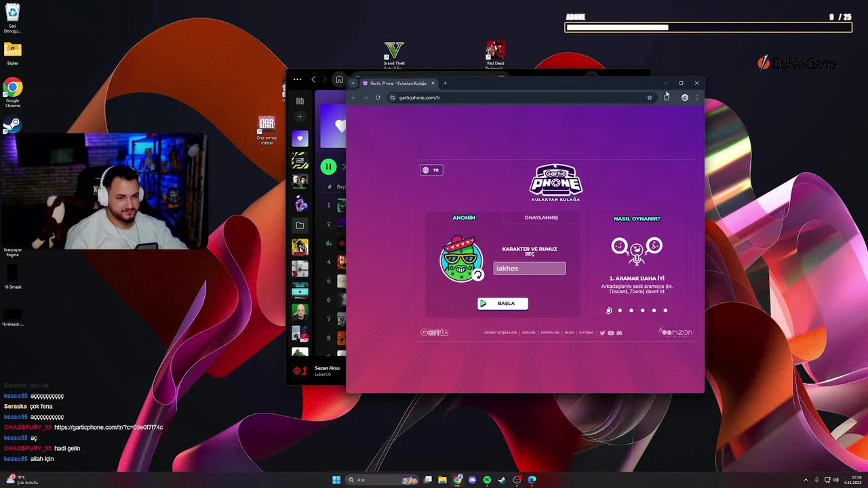Open the Windows Start menu

336,480
